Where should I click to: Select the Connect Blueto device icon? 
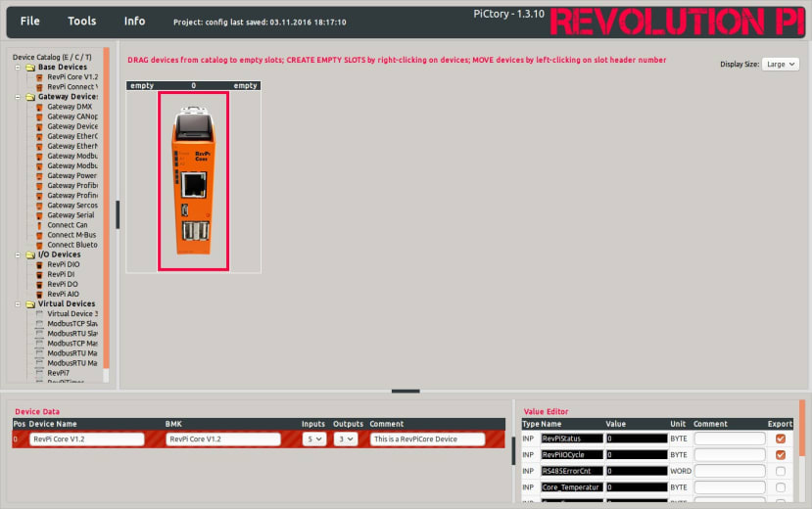click(39, 245)
